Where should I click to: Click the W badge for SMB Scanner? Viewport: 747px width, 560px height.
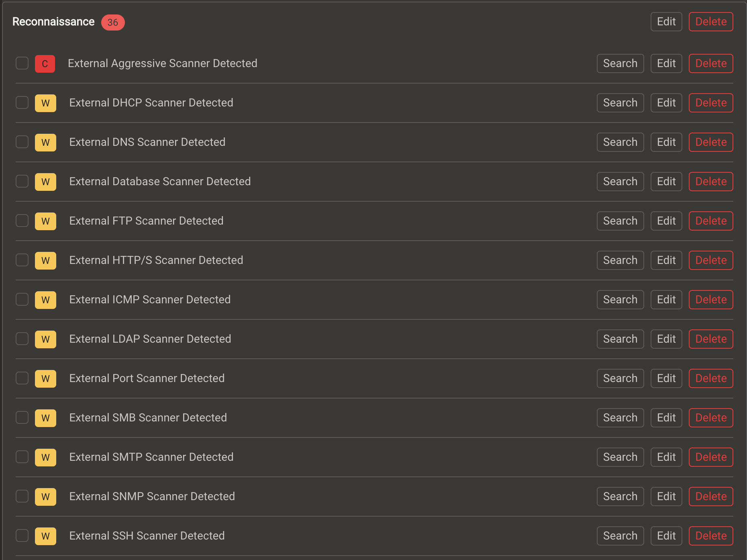(x=45, y=418)
